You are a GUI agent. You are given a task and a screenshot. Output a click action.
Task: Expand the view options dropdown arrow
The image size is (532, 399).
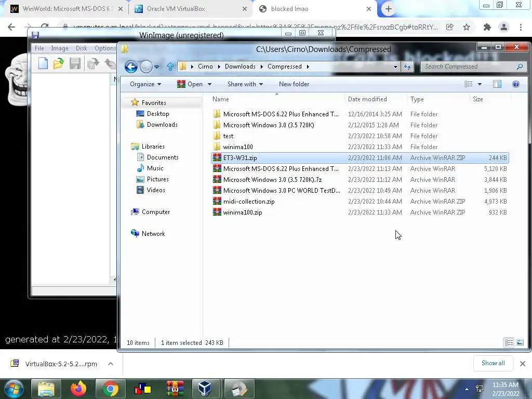[480, 84]
